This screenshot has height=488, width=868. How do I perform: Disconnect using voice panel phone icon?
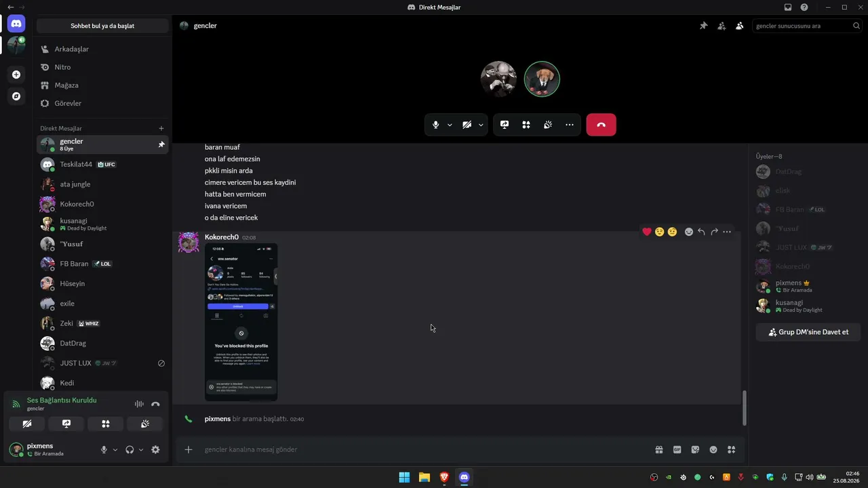pos(155,404)
